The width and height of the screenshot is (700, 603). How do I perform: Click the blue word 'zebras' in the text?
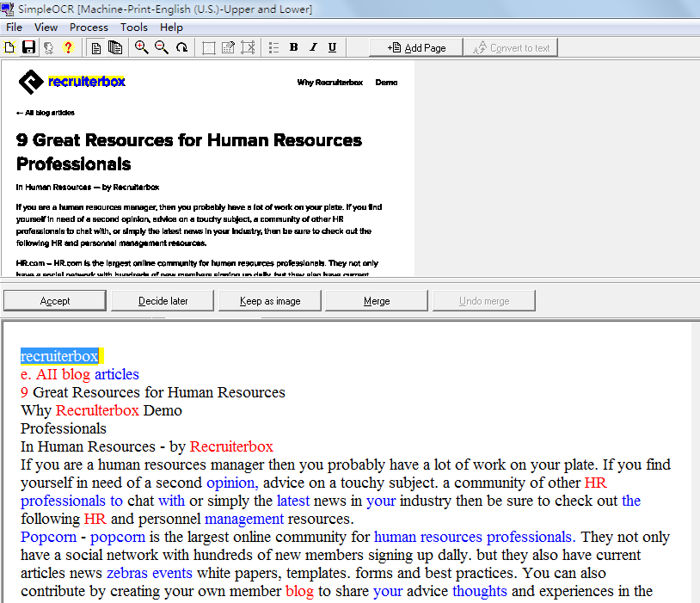click(126, 573)
